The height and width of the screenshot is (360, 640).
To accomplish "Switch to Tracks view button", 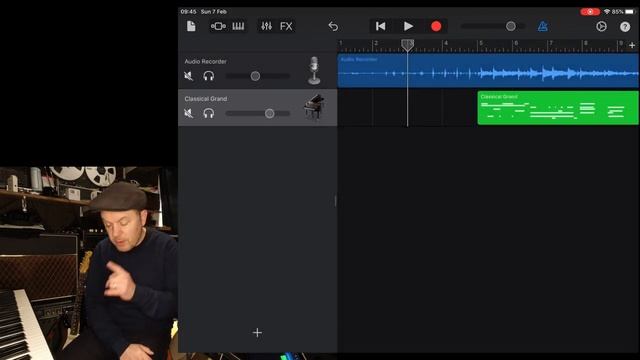I will click(218, 26).
